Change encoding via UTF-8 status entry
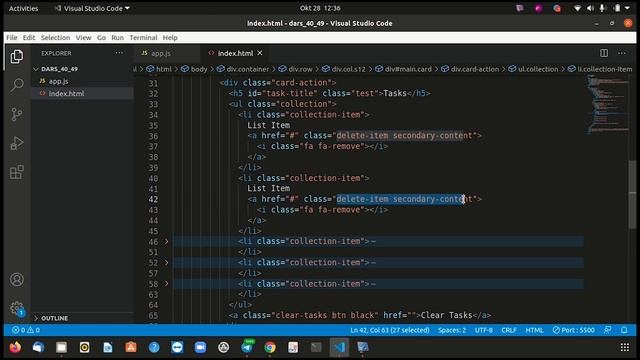640x360 pixels. (484, 330)
